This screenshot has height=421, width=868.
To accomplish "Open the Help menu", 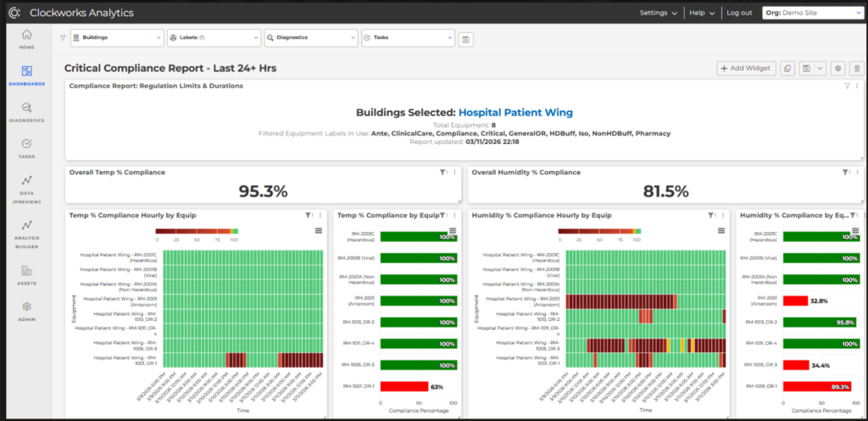I will click(x=701, y=13).
